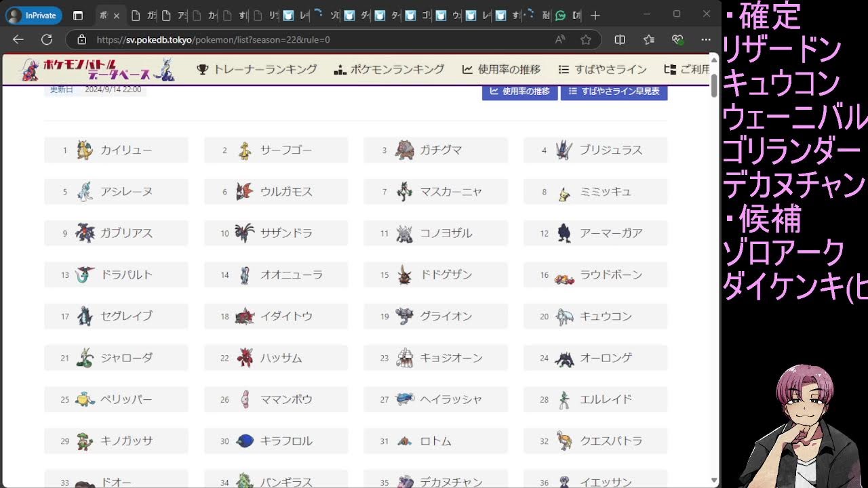
Task: Select the キノガッサ text label
Action: coord(127,441)
